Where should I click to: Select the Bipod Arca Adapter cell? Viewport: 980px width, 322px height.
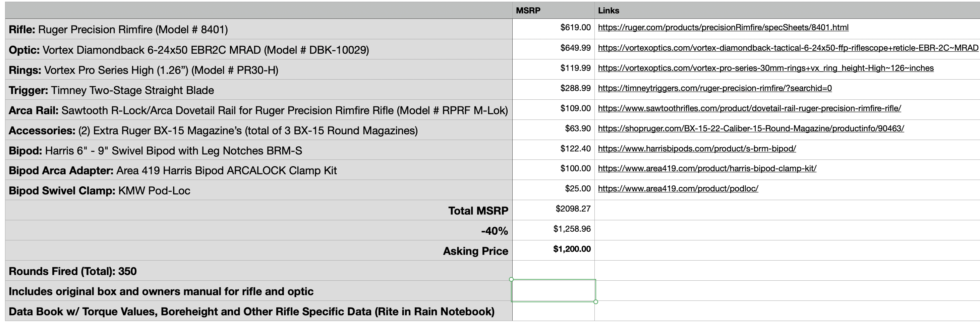tap(259, 170)
